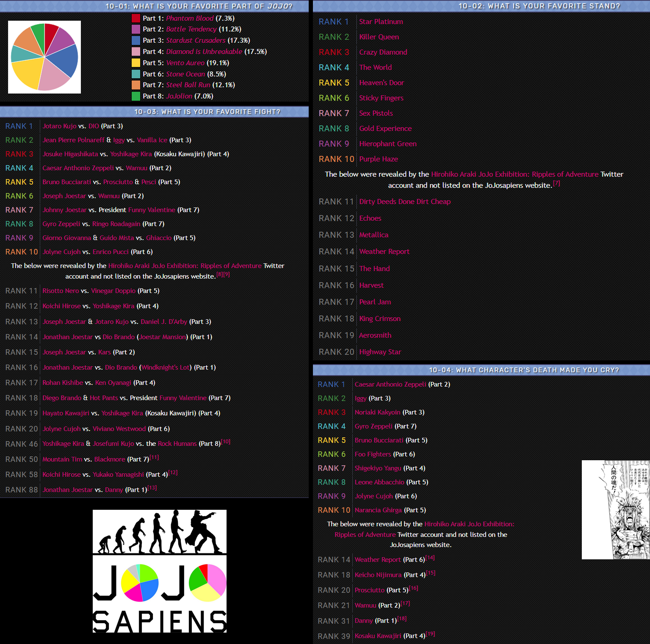Open the Phantom Blood link
This screenshot has width=650, height=644.
[190, 18]
